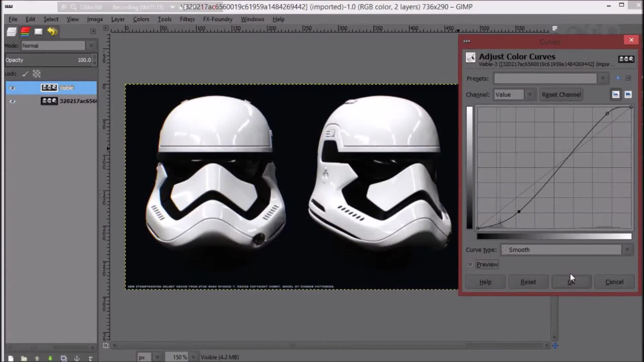Click the Help button in Curves
Screen dimensions: 644x362
(486, 282)
